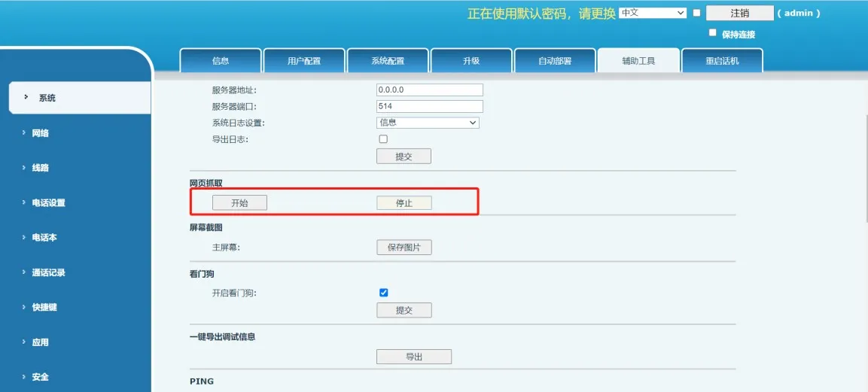Disable the 开启看门狗 checkbox
Screen dimensions: 868x392
[x=383, y=293]
